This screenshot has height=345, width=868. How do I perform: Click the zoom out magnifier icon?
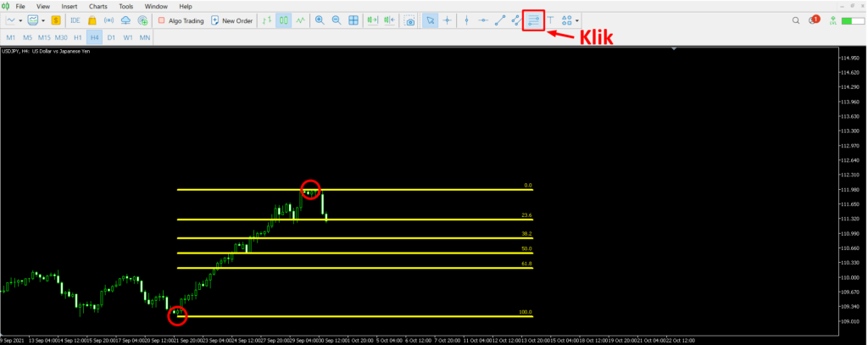[337, 19]
